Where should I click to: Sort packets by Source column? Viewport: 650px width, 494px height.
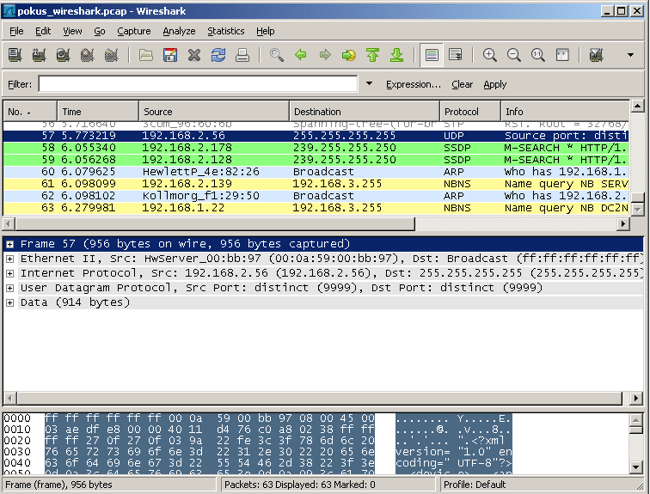[x=214, y=111]
